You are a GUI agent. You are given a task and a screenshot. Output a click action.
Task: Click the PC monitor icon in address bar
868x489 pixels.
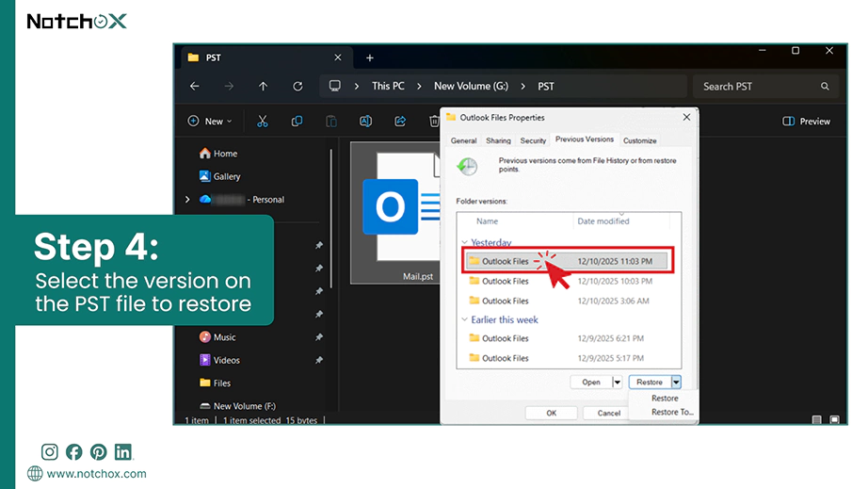click(334, 86)
